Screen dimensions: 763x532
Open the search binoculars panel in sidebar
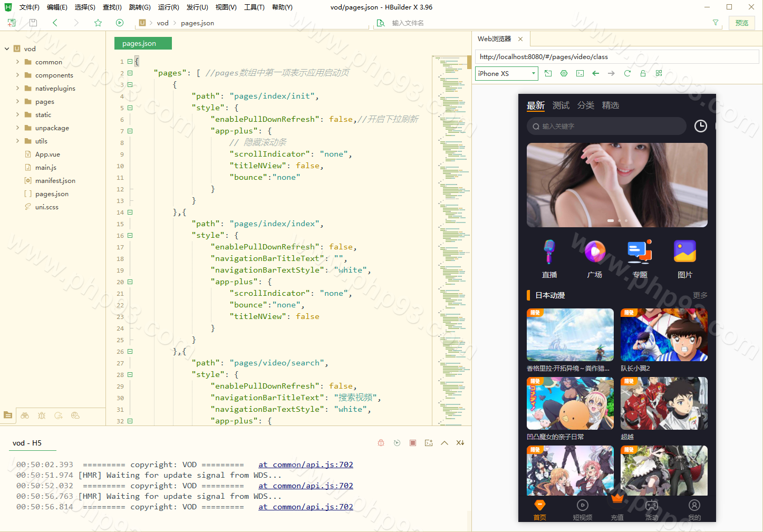[25, 415]
